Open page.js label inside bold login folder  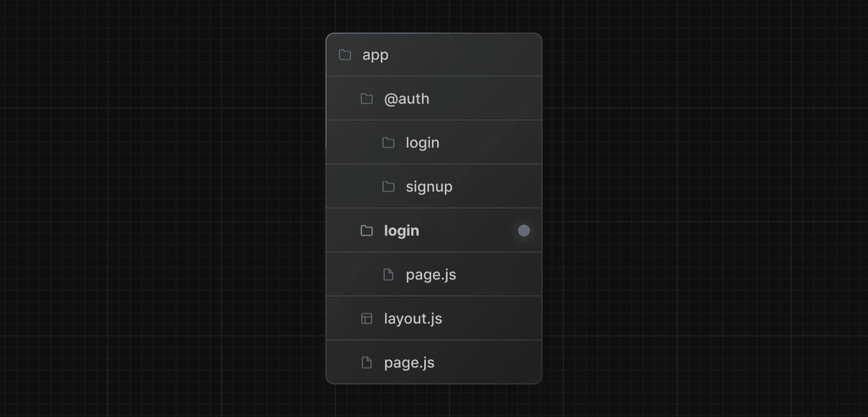431,275
